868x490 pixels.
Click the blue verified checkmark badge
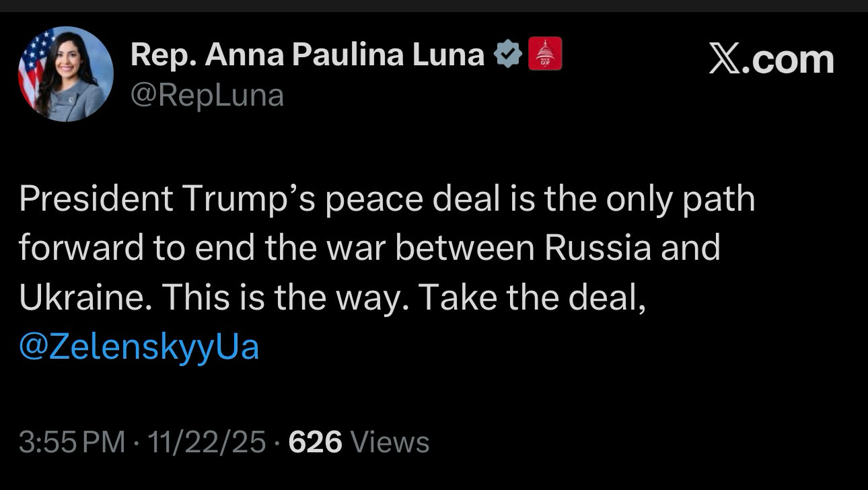(509, 55)
